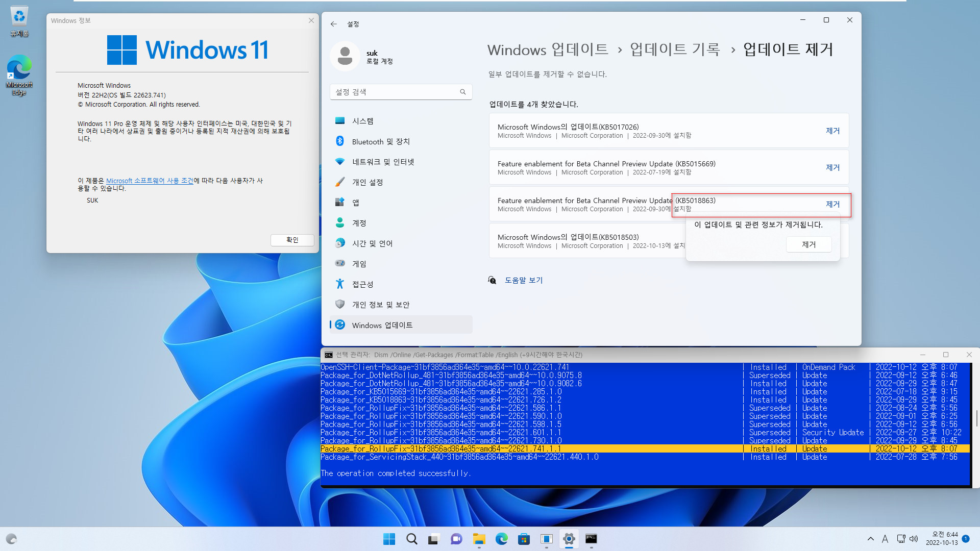
Task: Click the OpenSSH-Client-Package row in console
Action: [645, 367]
